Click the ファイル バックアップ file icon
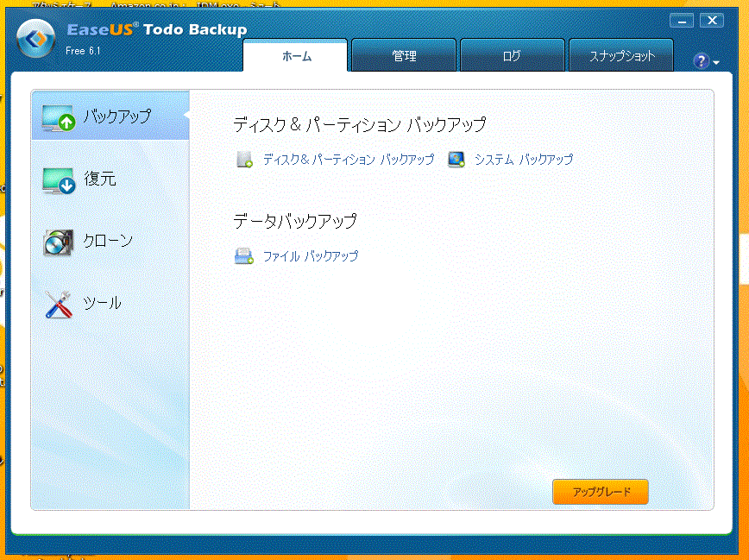 (244, 256)
